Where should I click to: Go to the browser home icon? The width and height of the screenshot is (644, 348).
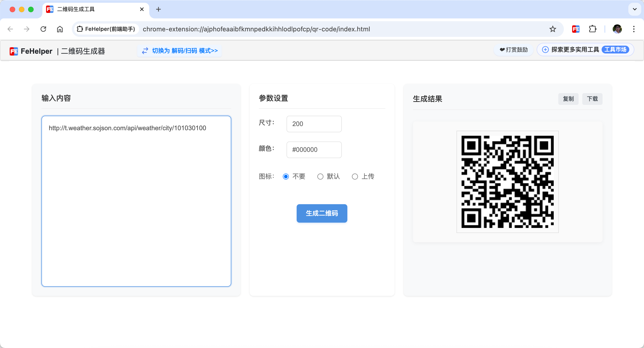60,29
